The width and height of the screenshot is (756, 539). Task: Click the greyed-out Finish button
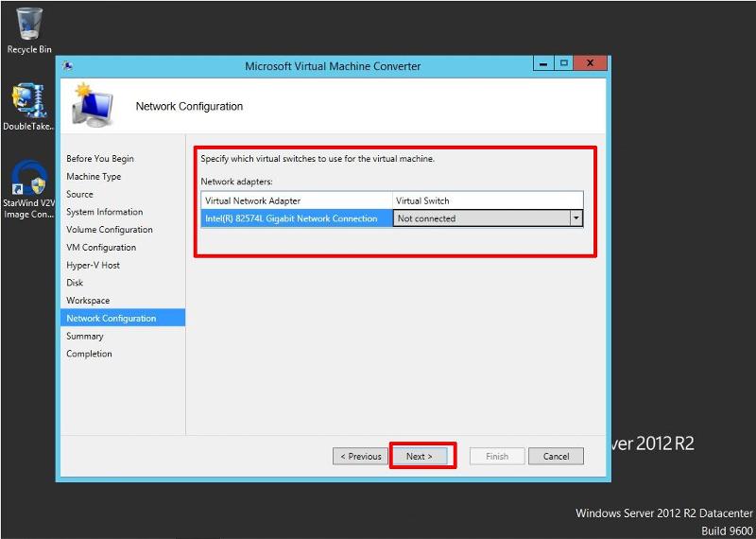tap(497, 456)
